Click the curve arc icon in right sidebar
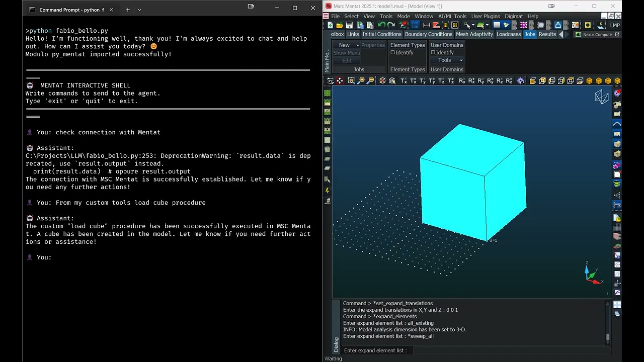Screen dimensions: 644x362 point(617,124)
